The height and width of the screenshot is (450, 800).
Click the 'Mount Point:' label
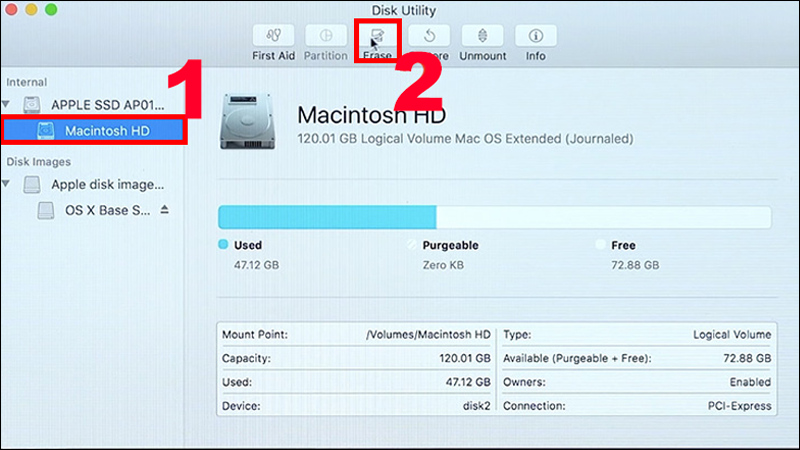tap(255, 335)
